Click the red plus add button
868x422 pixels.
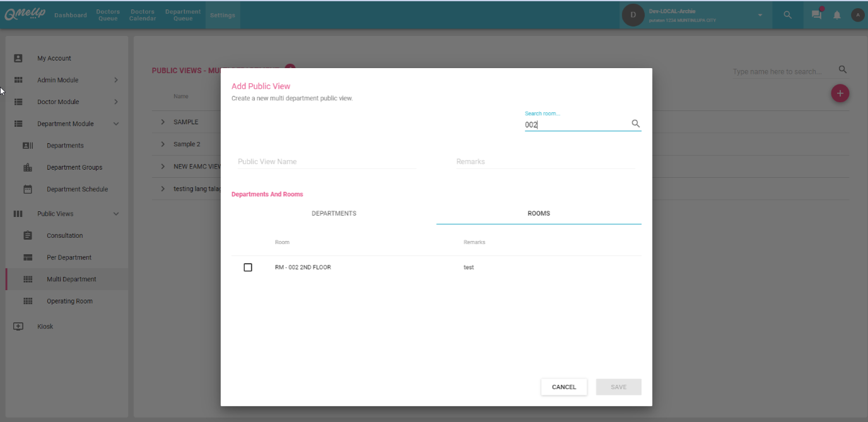click(x=840, y=93)
